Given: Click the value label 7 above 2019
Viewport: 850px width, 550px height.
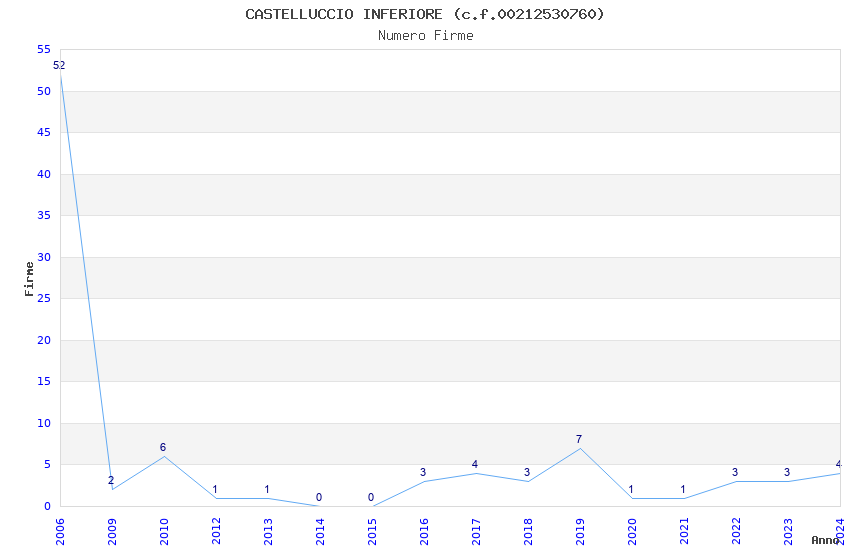Looking at the screenshot, I should point(579,440).
